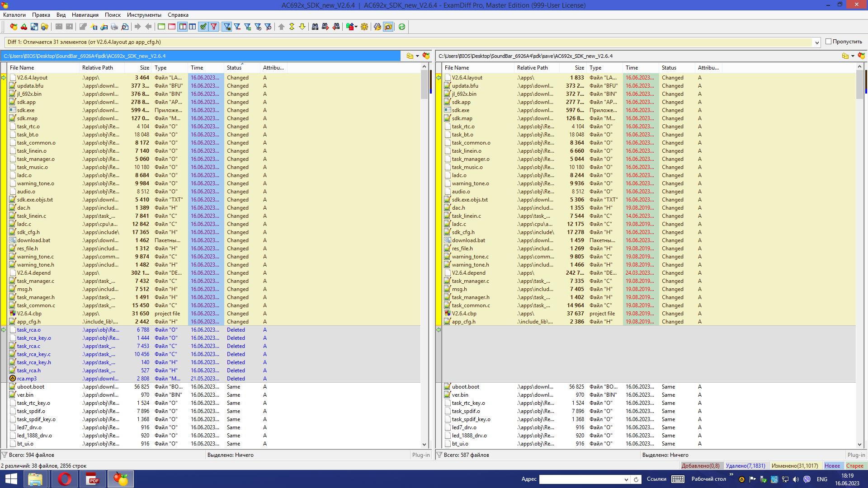Sort left pane by Status column header
Viewport: 868px width, 488px height.
click(234, 68)
